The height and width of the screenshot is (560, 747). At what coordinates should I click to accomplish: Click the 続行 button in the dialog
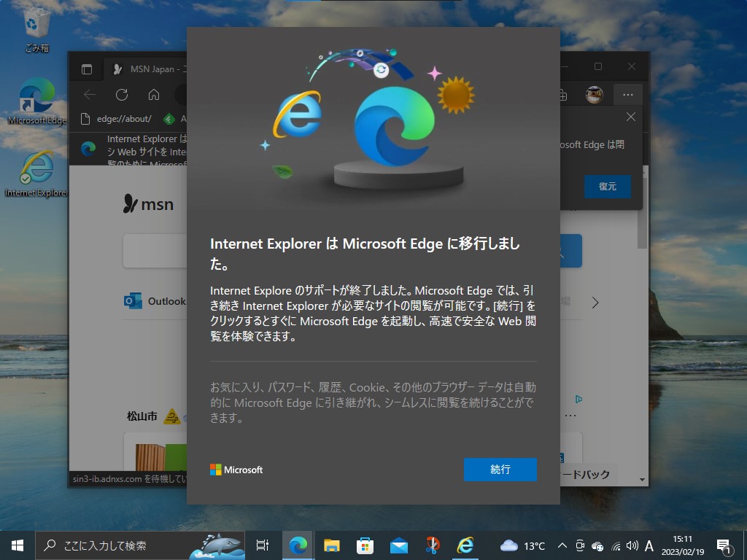[500, 470]
